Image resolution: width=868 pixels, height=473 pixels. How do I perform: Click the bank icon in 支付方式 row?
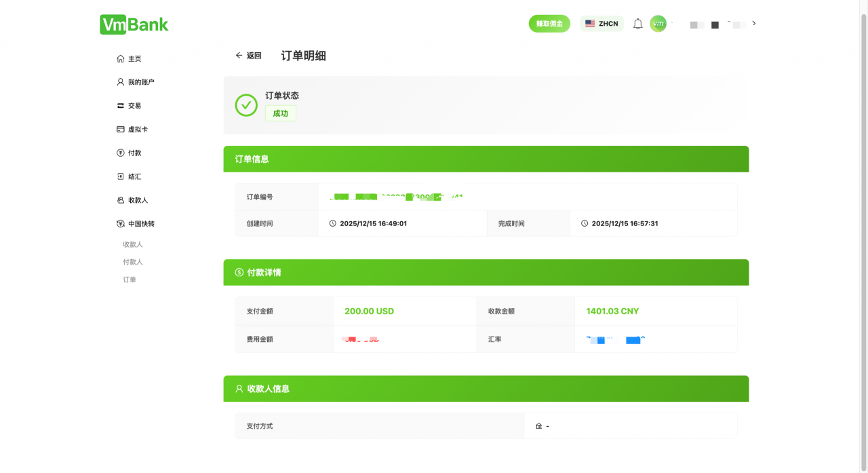point(539,425)
